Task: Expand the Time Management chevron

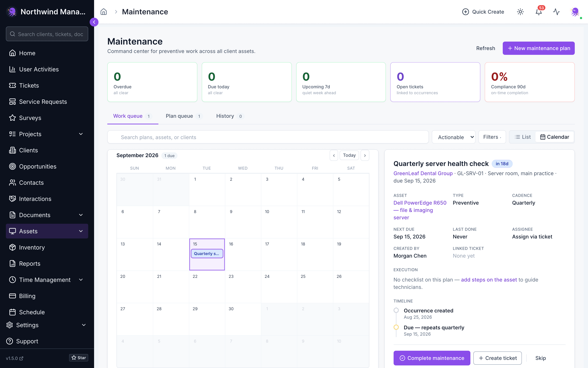Action: [x=81, y=280]
